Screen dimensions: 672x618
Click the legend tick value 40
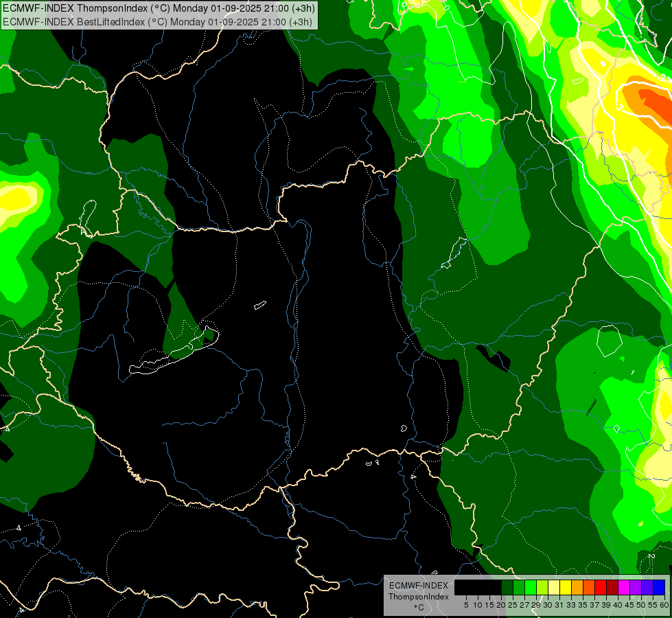618,605
